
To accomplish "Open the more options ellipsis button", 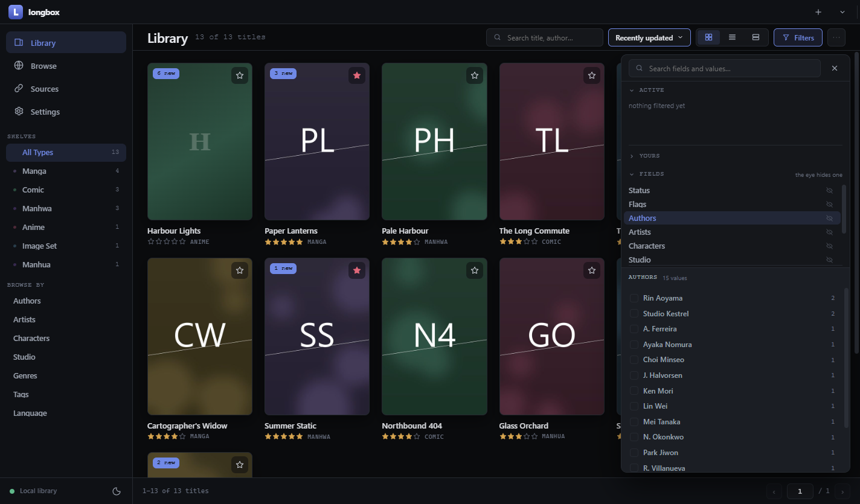I will [836, 37].
